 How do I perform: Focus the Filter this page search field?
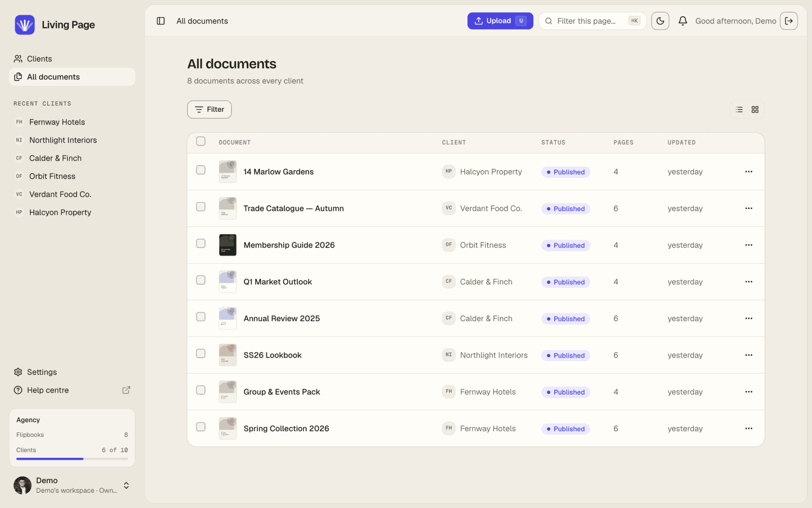point(592,21)
